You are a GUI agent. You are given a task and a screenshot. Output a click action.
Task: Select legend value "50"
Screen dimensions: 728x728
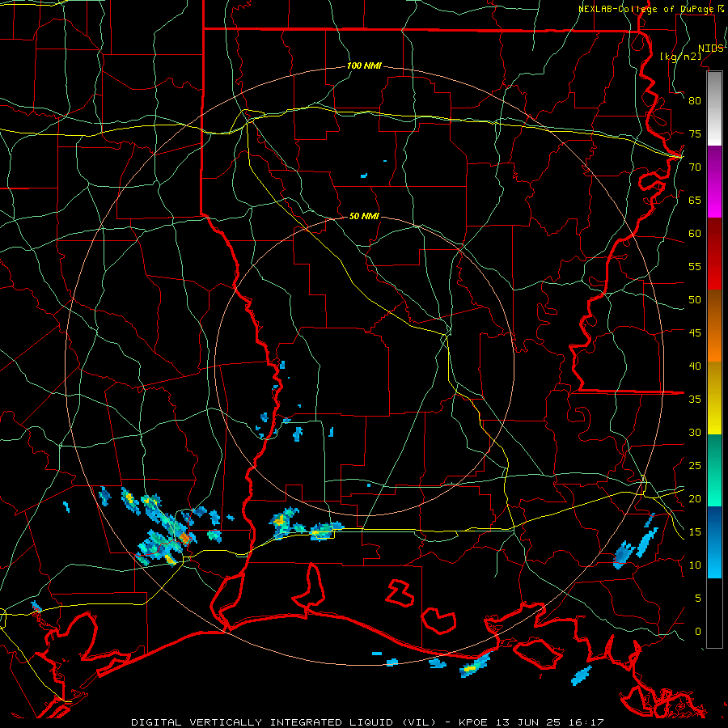(695, 300)
